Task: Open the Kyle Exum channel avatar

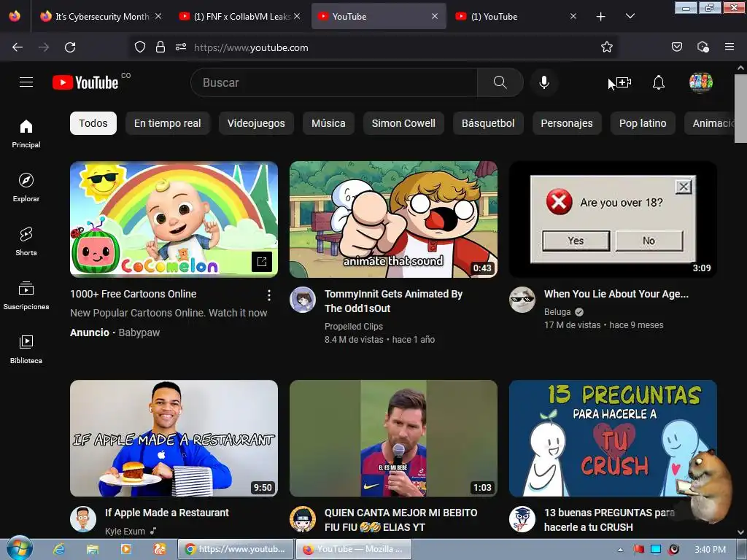Action: click(83, 518)
